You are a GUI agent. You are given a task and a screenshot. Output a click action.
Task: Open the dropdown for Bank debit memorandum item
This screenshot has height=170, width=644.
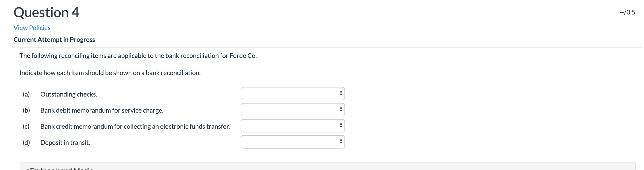(293, 109)
